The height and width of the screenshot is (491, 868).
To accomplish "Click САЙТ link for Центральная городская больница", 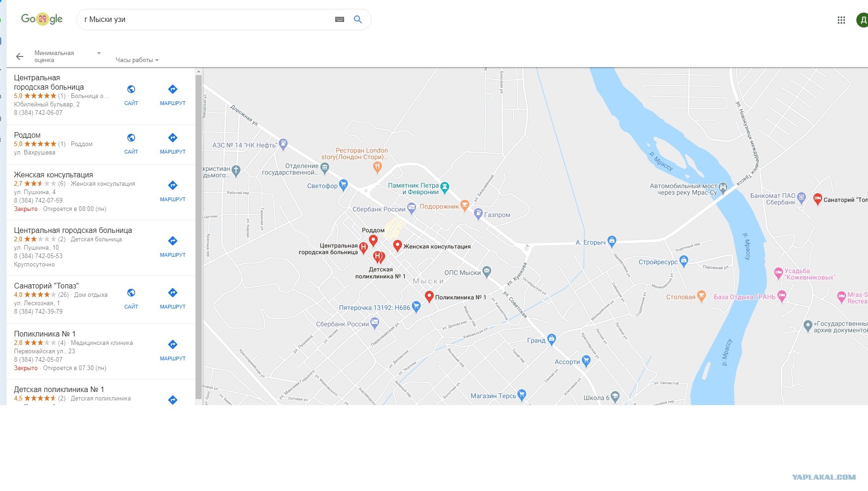I will point(131,103).
